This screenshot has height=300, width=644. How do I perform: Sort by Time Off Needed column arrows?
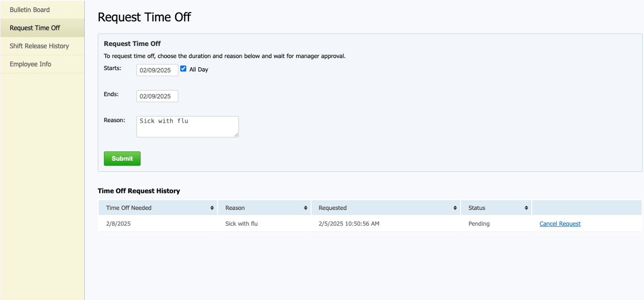[212, 208]
